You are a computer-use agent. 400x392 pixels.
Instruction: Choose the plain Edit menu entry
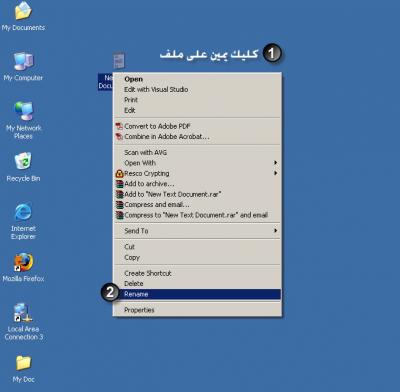197,110
